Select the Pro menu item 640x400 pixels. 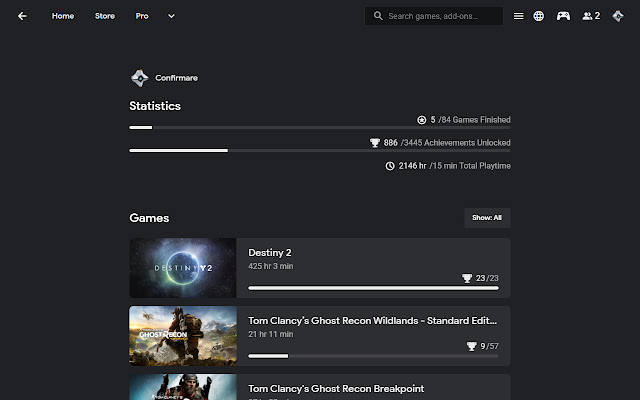pyautogui.click(x=143, y=16)
